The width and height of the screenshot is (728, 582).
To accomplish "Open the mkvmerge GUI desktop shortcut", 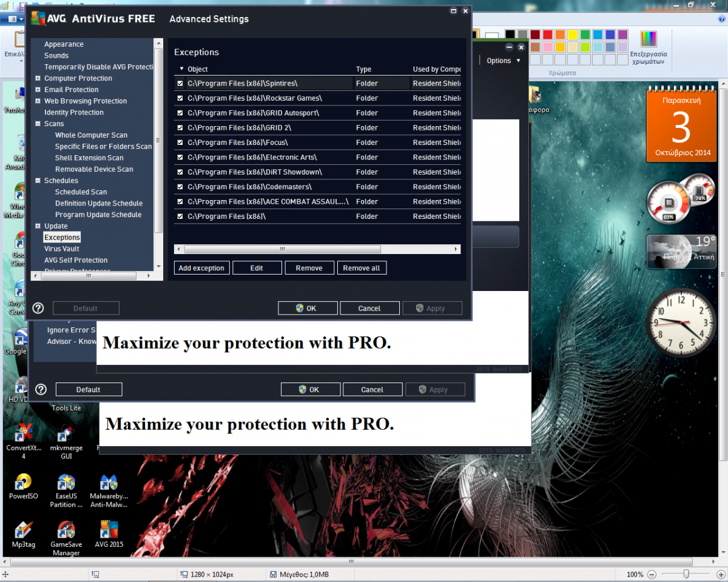I will point(66,442).
